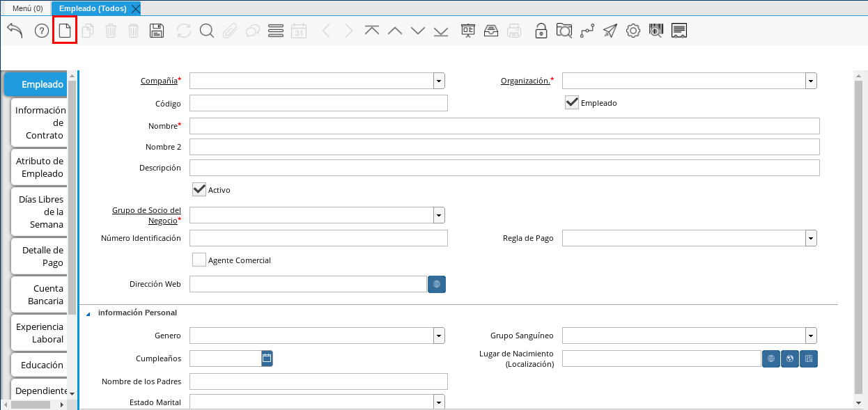Click the New Record toolbar icon
The image size is (868, 410).
coord(64,31)
